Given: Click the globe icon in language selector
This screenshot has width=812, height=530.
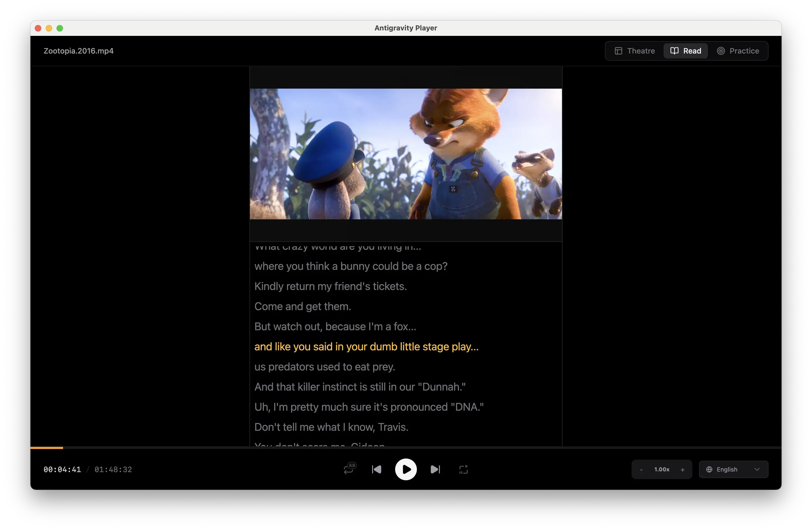Looking at the screenshot, I should click(709, 469).
